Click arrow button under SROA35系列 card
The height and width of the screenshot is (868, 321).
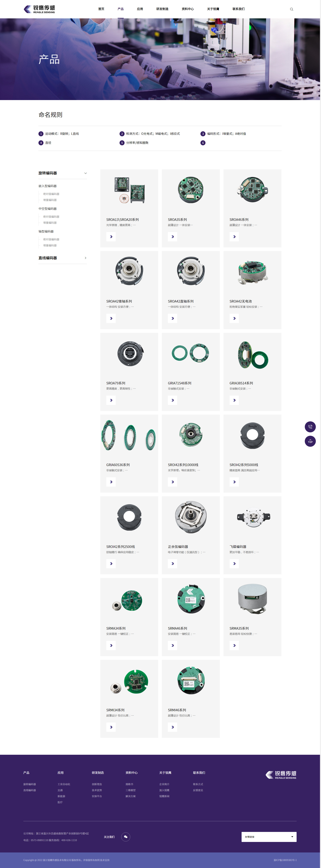coord(172,237)
